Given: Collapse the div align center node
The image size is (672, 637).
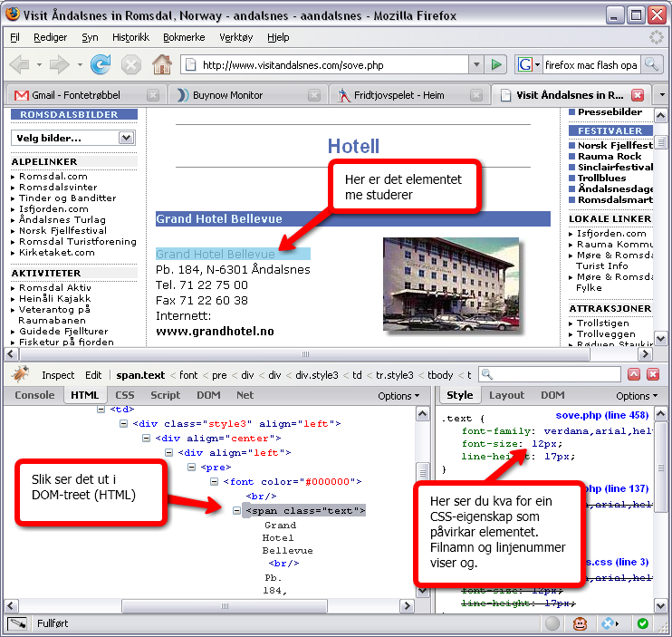Looking at the screenshot, I should point(146,438).
